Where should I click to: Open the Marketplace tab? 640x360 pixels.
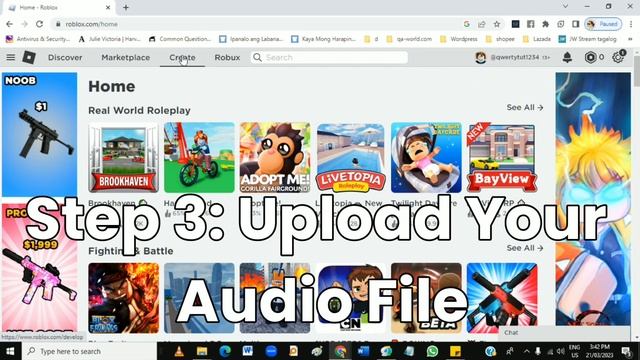pyautogui.click(x=125, y=58)
